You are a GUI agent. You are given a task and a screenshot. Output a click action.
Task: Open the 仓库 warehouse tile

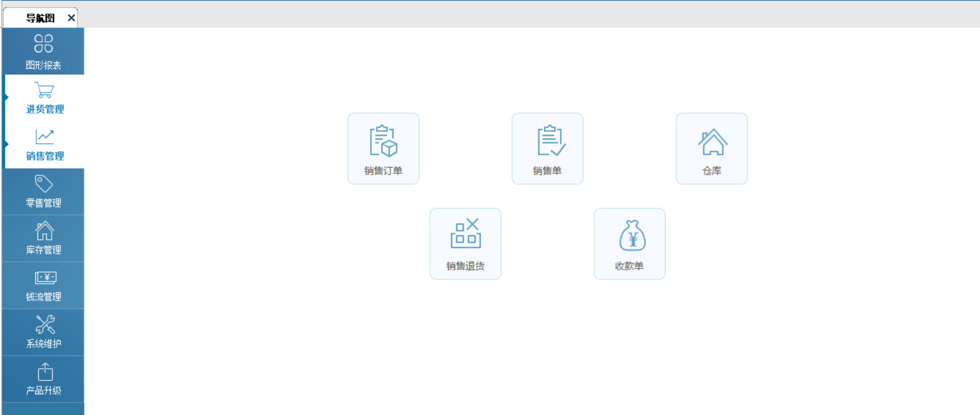[712, 148]
